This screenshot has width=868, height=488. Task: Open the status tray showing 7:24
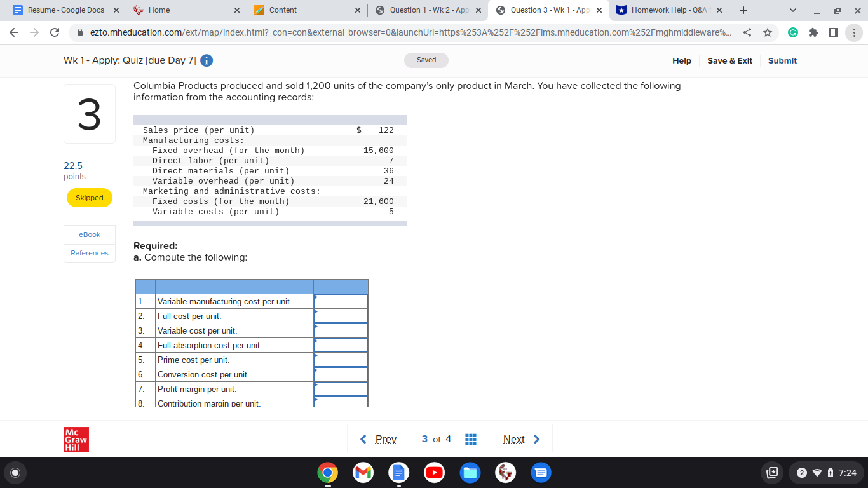(825, 473)
